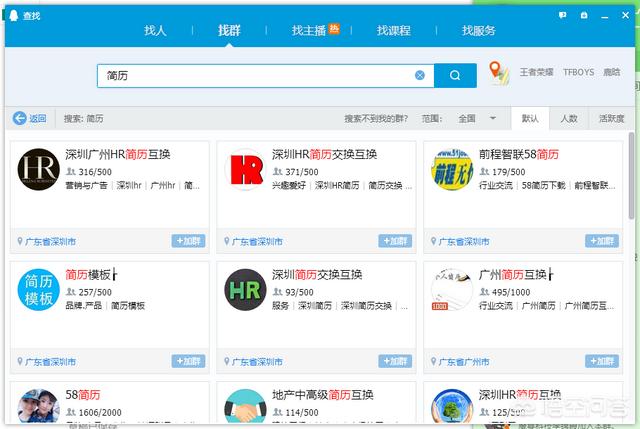Click the back arrow 返回
Screen dimensions: 640x429
(x=30, y=118)
